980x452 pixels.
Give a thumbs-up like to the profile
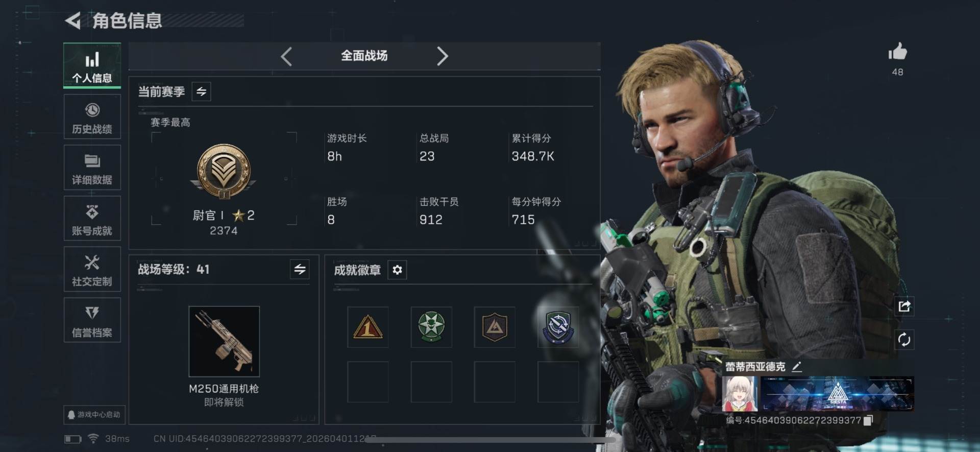[897, 52]
